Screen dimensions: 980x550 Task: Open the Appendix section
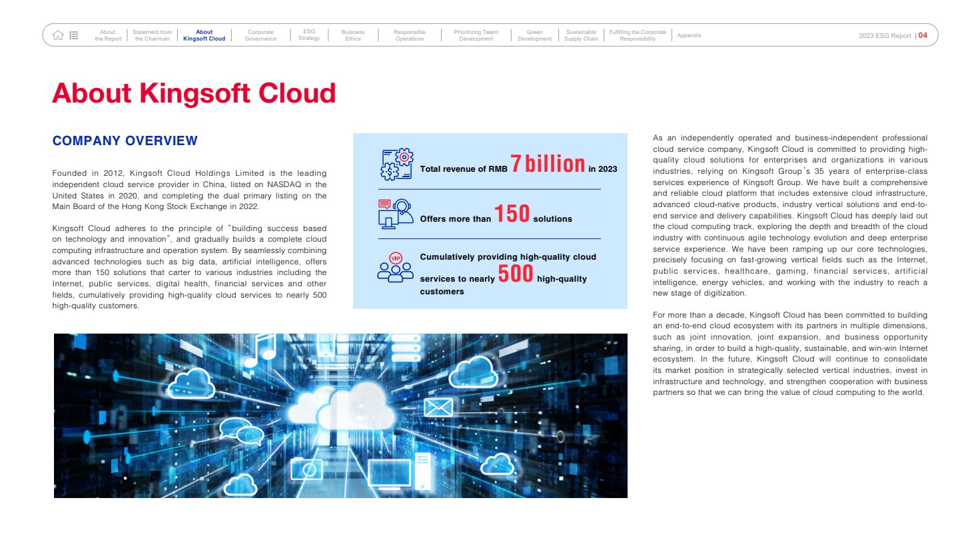[x=689, y=35]
